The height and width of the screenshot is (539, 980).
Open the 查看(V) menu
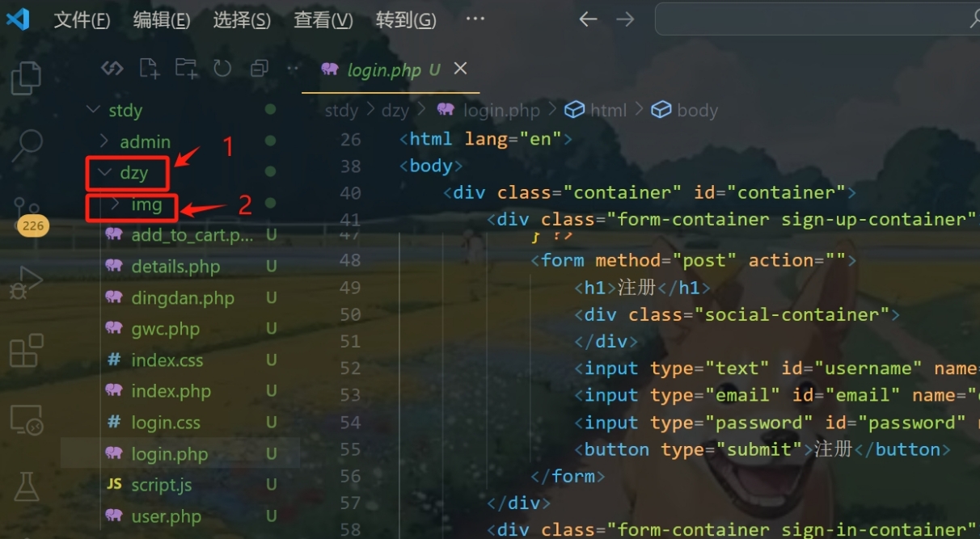(323, 20)
